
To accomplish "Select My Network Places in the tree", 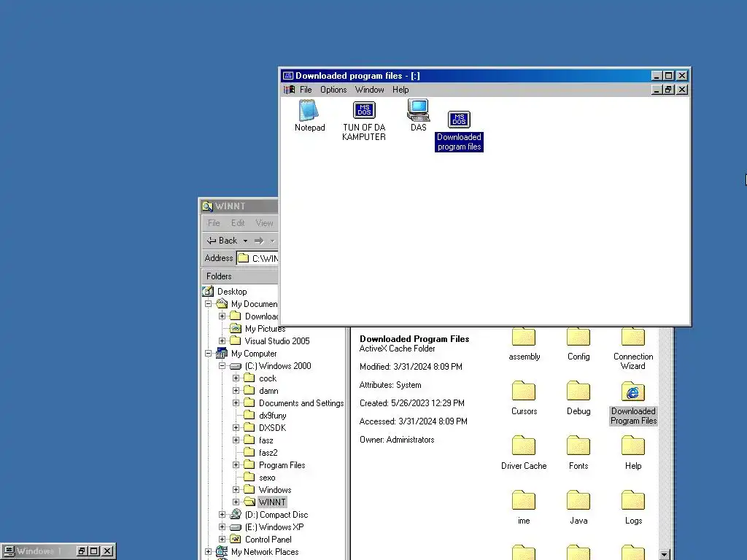I will pos(264,551).
